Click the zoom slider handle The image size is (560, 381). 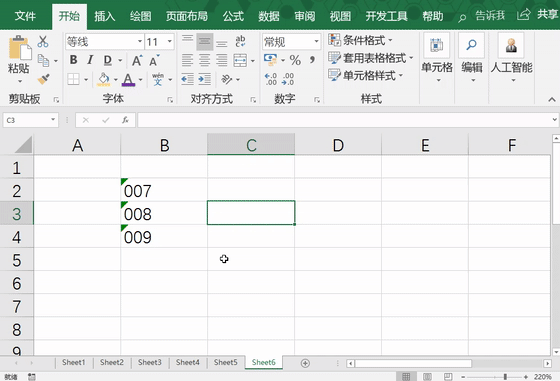pos(505,377)
